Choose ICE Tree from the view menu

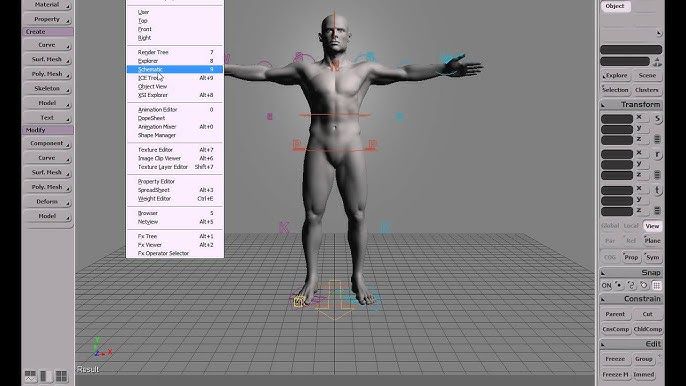click(175, 78)
